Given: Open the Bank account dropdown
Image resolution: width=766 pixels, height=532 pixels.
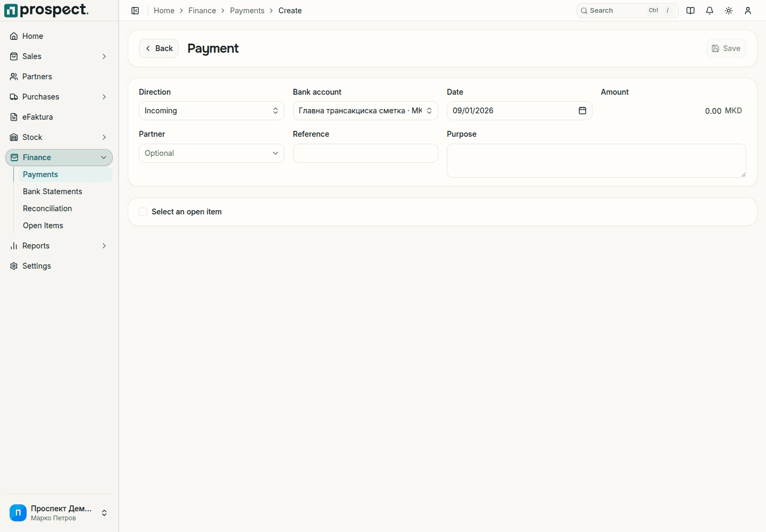Looking at the screenshot, I should (x=365, y=111).
